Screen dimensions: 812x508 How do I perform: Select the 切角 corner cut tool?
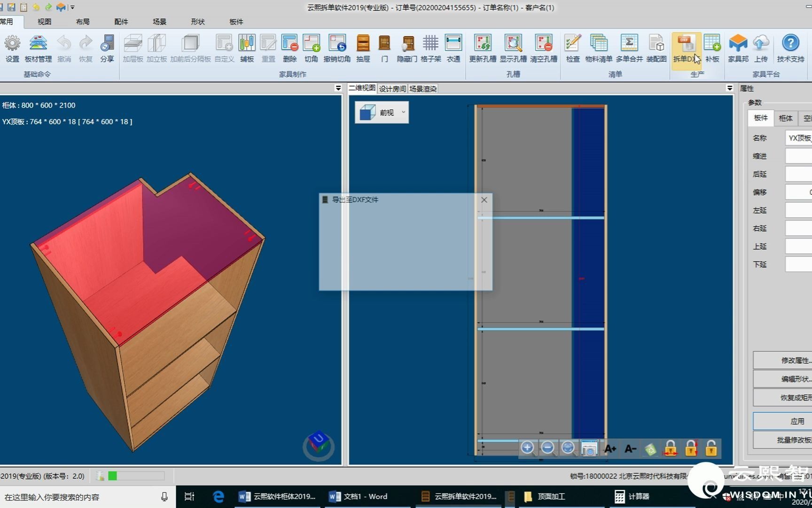click(311, 48)
